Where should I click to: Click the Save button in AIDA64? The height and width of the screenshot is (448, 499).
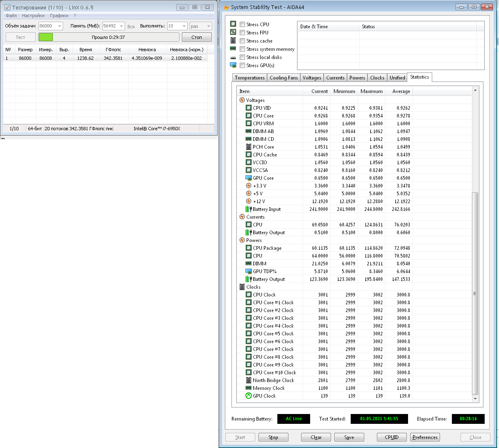pyautogui.click(x=349, y=437)
